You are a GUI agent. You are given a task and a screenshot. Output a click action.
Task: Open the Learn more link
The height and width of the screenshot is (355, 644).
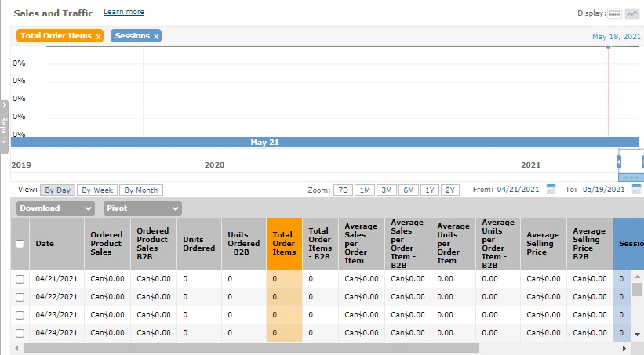(x=124, y=12)
